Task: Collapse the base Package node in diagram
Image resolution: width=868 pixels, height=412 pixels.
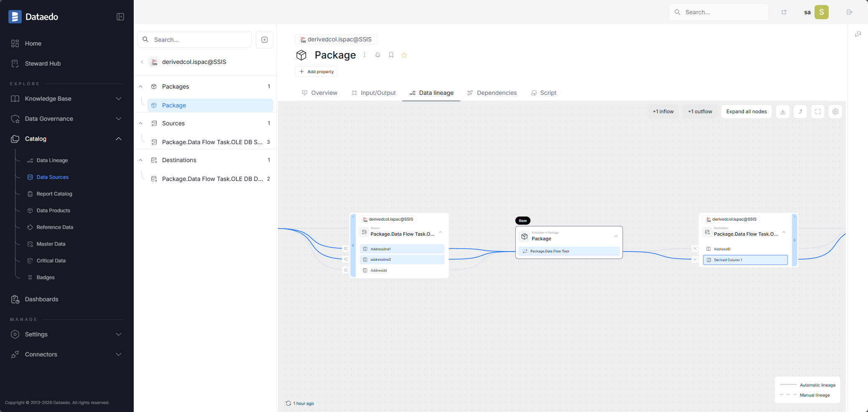Action: click(616, 237)
